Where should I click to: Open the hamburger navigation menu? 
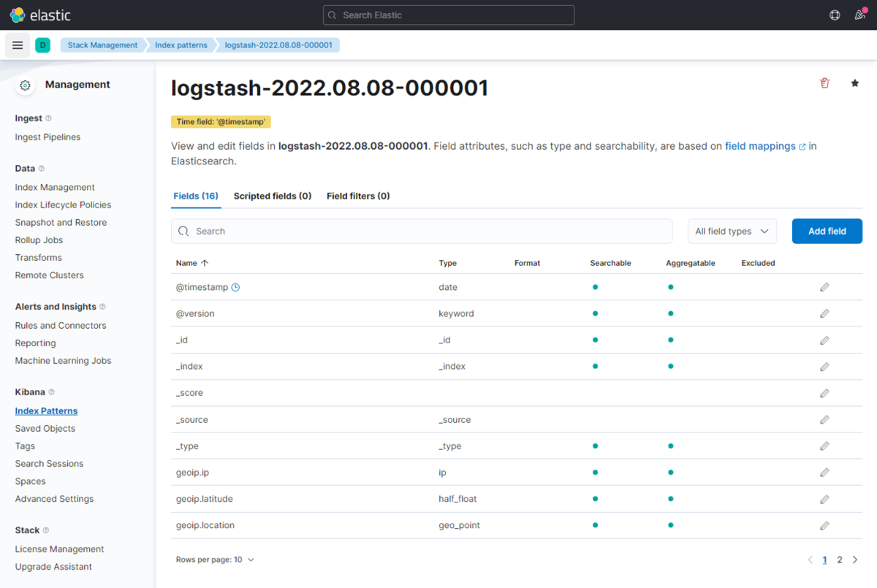coord(18,45)
